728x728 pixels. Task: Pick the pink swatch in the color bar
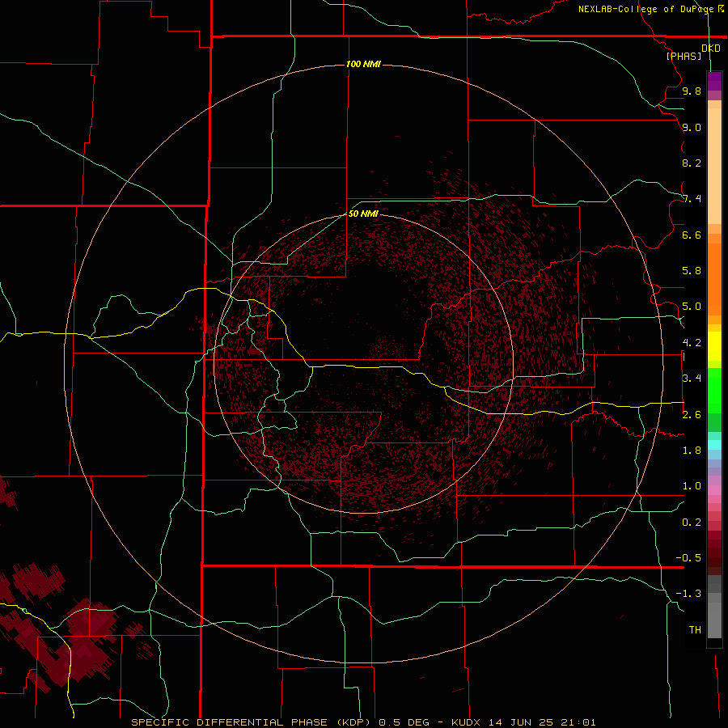(x=714, y=490)
